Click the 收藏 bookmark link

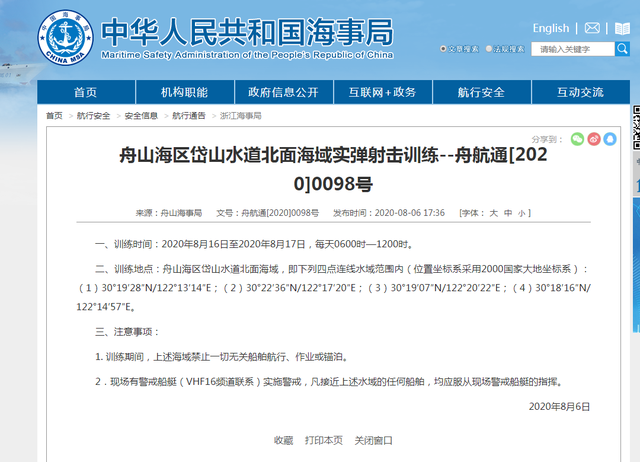click(284, 440)
